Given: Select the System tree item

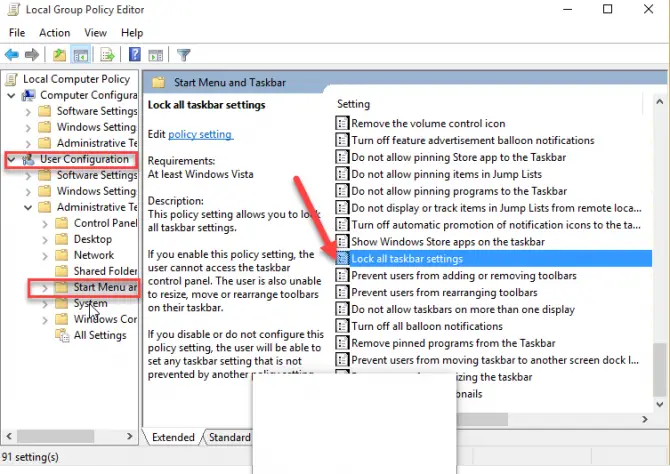Looking at the screenshot, I should click(x=90, y=303).
